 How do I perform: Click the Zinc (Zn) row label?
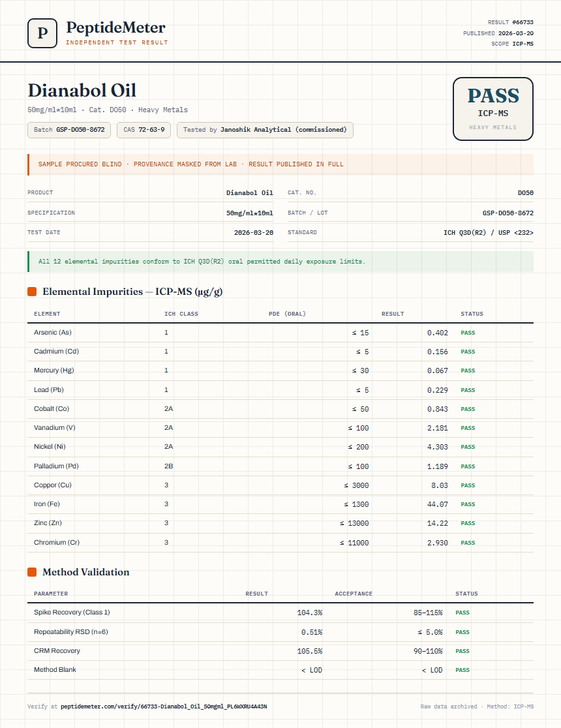coord(48,523)
